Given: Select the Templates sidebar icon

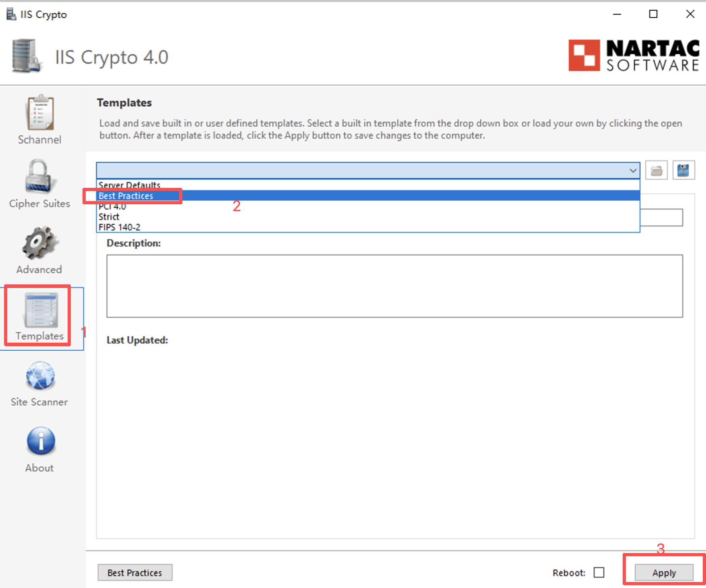Looking at the screenshot, I should pyautogui.click(x=40, y=310).
